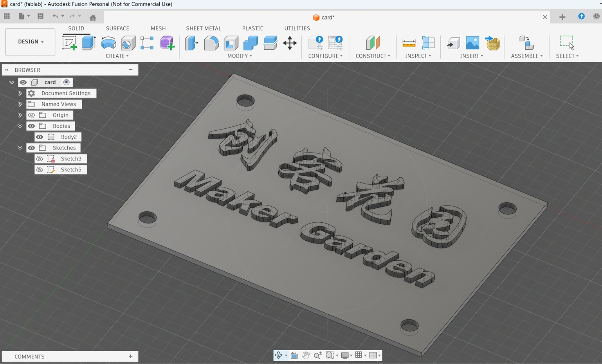Select the Create Sketch tool

pos(70,43)
